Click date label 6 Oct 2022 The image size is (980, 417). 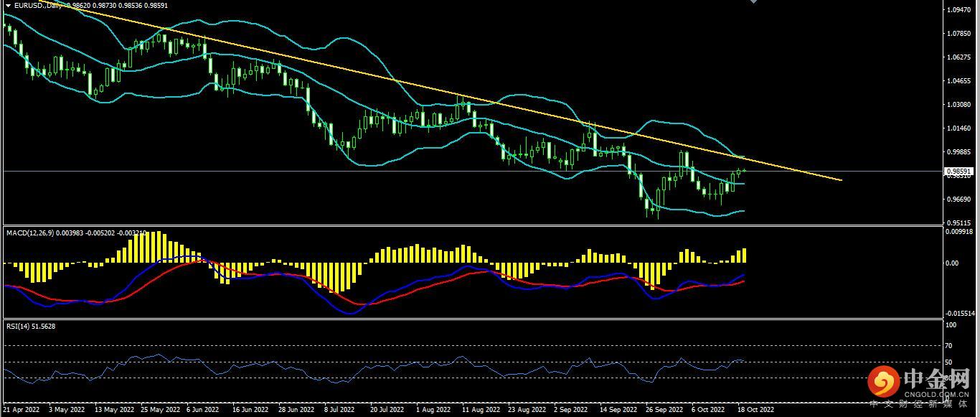pyautogui.click(x=708, y=411)
